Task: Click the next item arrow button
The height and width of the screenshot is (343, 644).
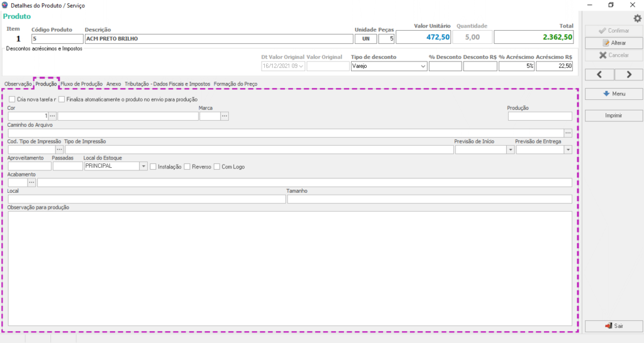Action: pos(628,75)
